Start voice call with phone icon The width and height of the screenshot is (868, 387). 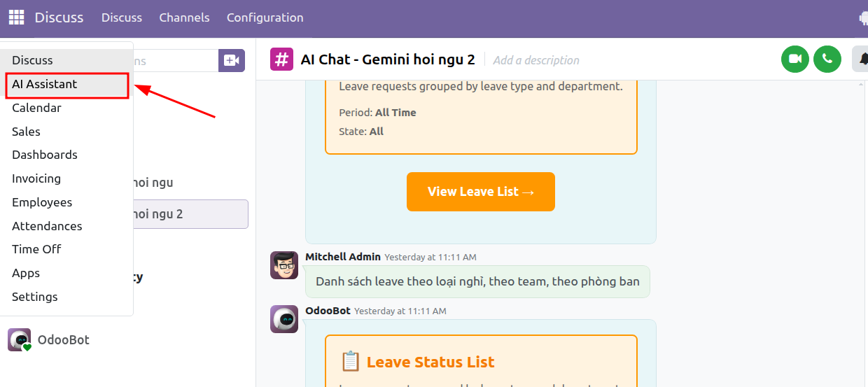pyautogui.click(x=827, y=59)
